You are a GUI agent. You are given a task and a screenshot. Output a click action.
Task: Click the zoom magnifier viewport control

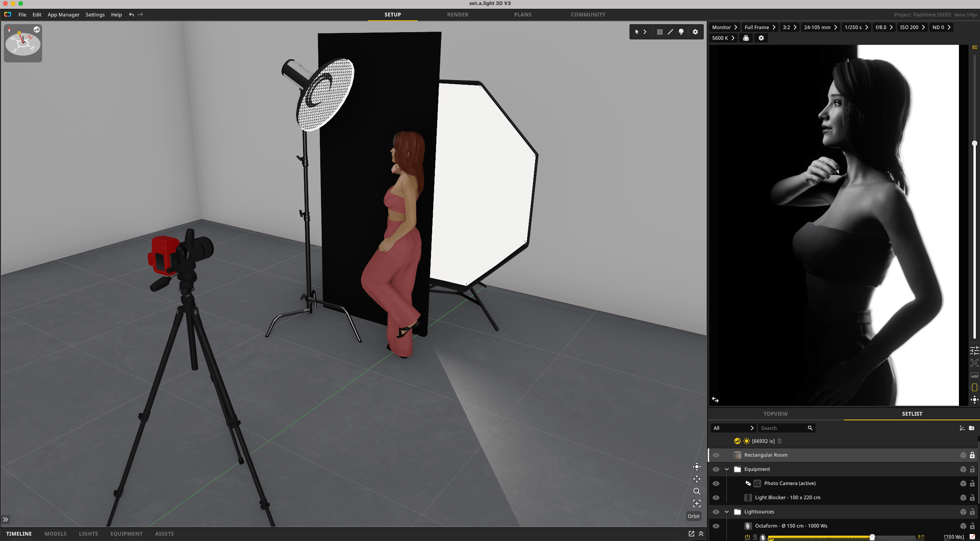(x=696, y=491)
